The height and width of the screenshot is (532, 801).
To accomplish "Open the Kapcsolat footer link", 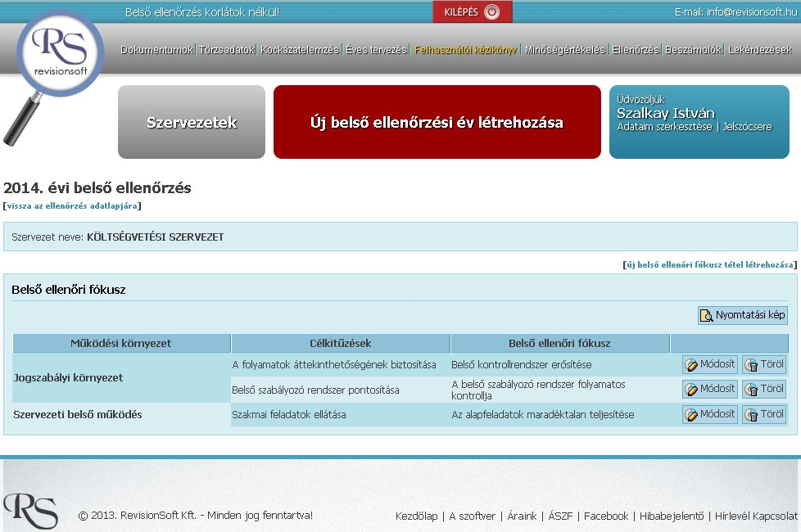I will [x=775, y=516].
